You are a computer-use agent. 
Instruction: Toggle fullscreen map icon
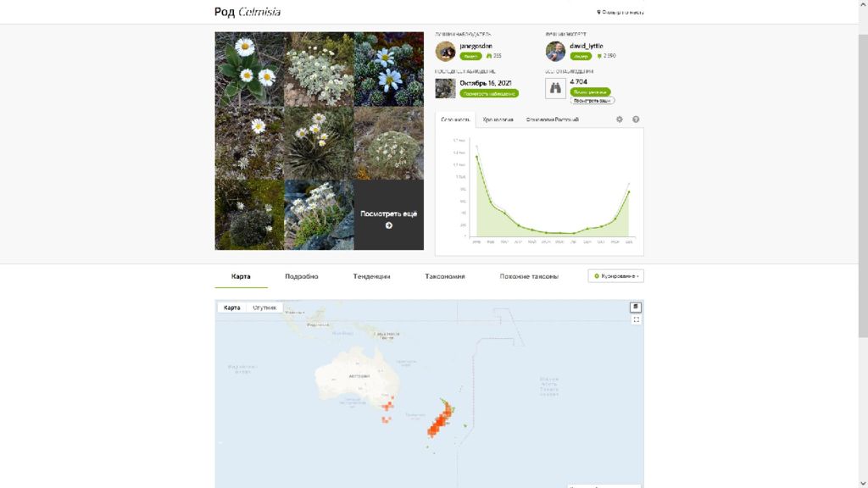(636, 319)
